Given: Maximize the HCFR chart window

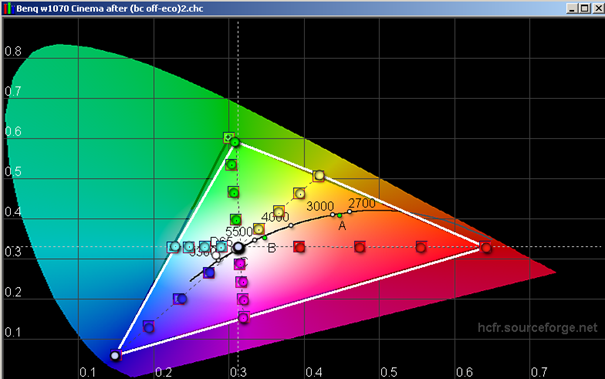Looking at the screenshot, I should 584,8.
